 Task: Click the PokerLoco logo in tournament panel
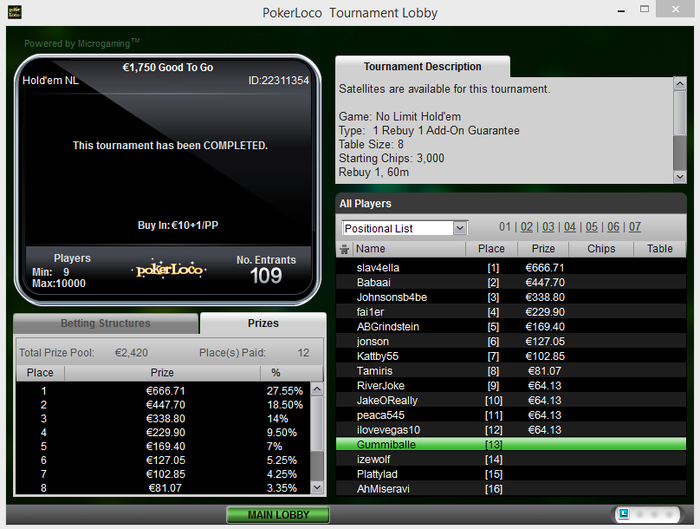click(169, 270)
